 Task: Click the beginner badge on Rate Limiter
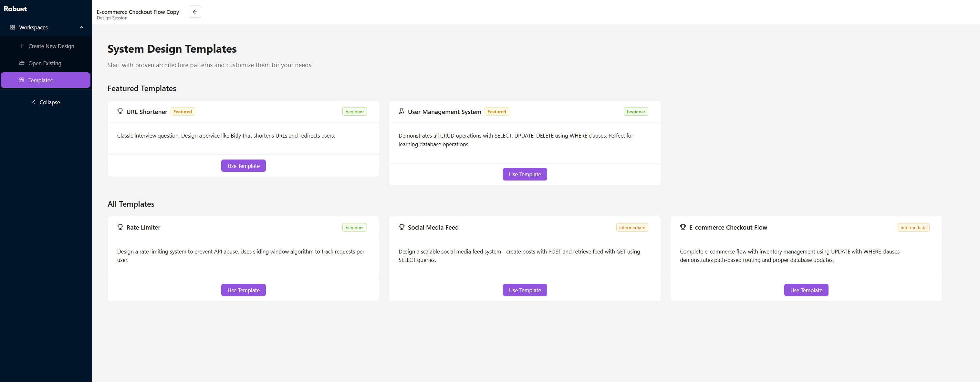(354, 227)
